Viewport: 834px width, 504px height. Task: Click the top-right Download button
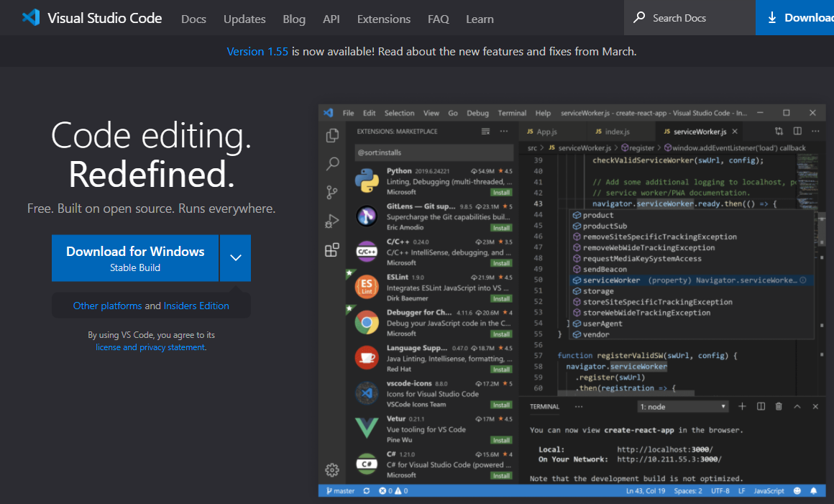click(794, 17)
